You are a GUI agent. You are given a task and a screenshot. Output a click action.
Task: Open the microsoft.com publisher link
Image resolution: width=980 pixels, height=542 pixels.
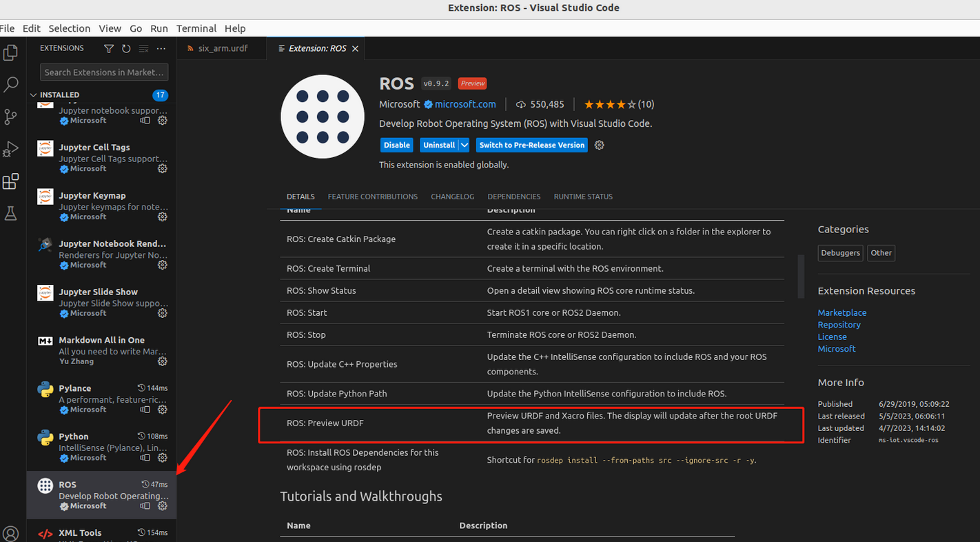[x=465, y=104]
